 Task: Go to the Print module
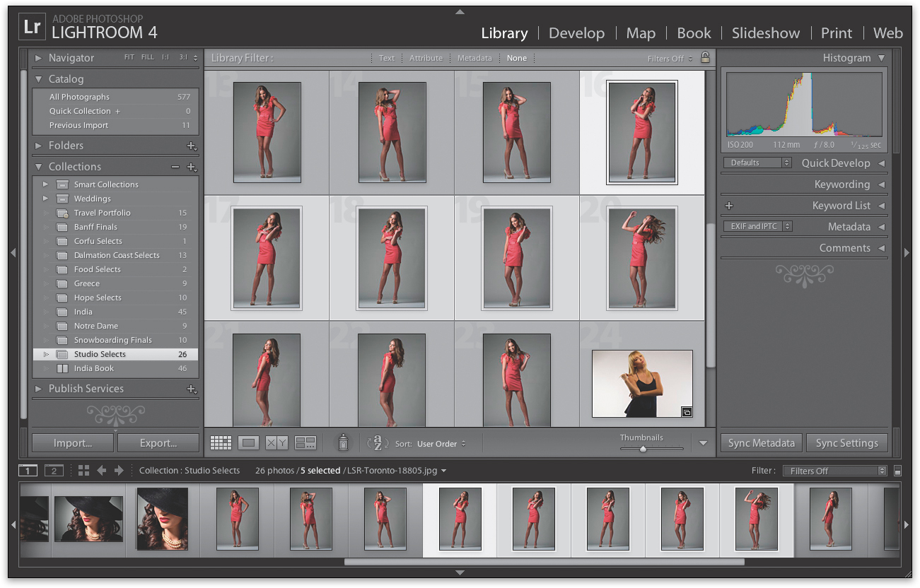(x=837, y=33)
